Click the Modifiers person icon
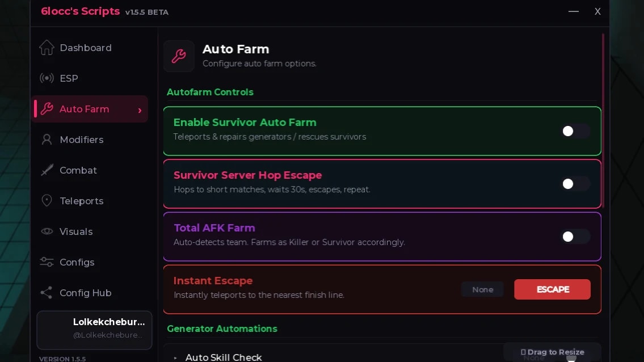644x362 pixels. 47,140
